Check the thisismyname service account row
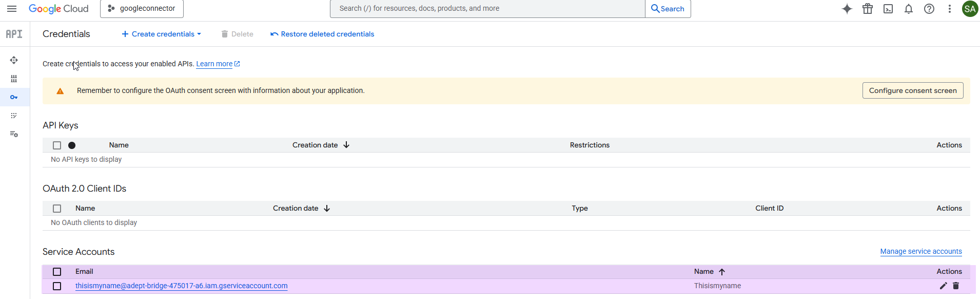This screenshot has width=980, height=299. coord(57,286)
